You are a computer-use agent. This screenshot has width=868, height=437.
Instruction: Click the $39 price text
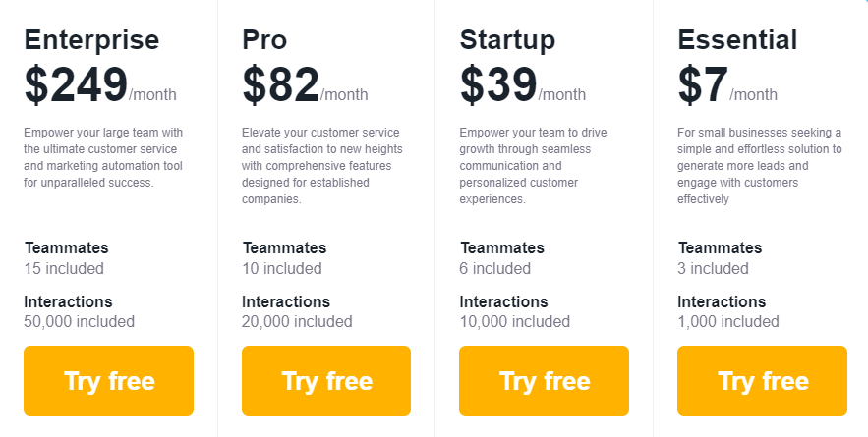coord(498,85)
